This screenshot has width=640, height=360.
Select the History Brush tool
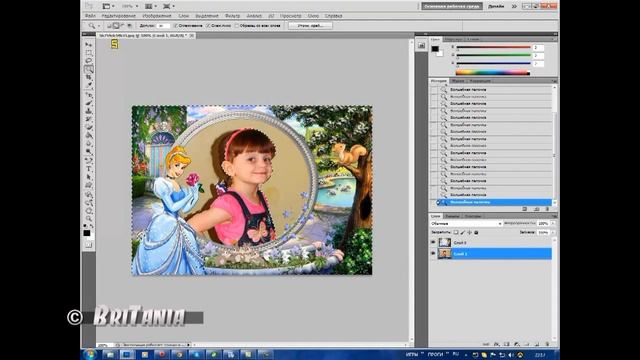(x=89, y=119)
